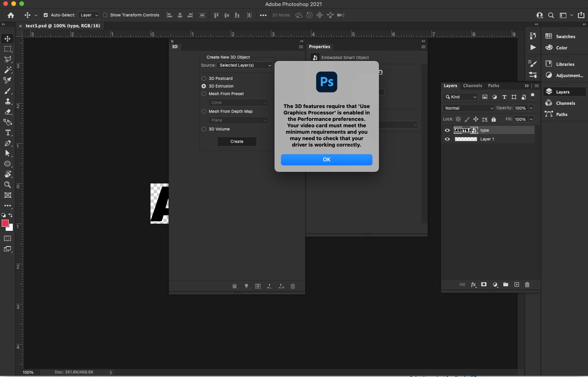Viewport: 588px width, 377px height.
Task: Open the Kind layer filter dropdown
Action: pos(460,97)
